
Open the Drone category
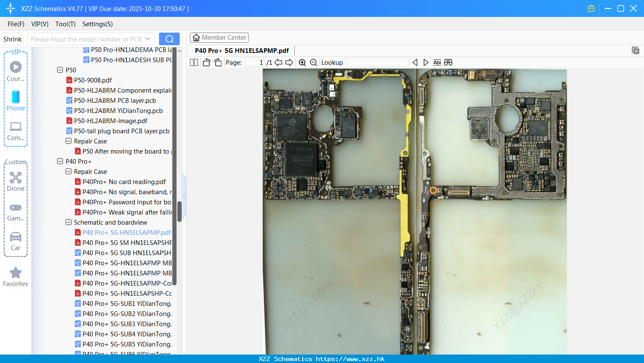coord(16,181)
